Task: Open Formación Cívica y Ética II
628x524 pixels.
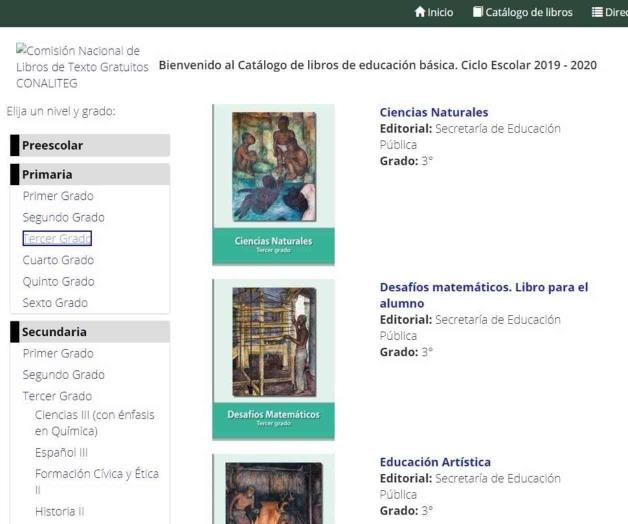Action: pyautogui.click(x=97, y=482)
